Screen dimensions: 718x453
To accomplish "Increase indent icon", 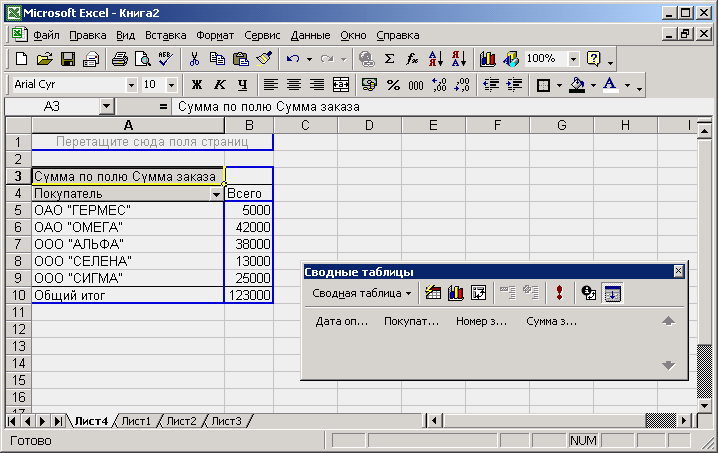I will coord(514,85).
